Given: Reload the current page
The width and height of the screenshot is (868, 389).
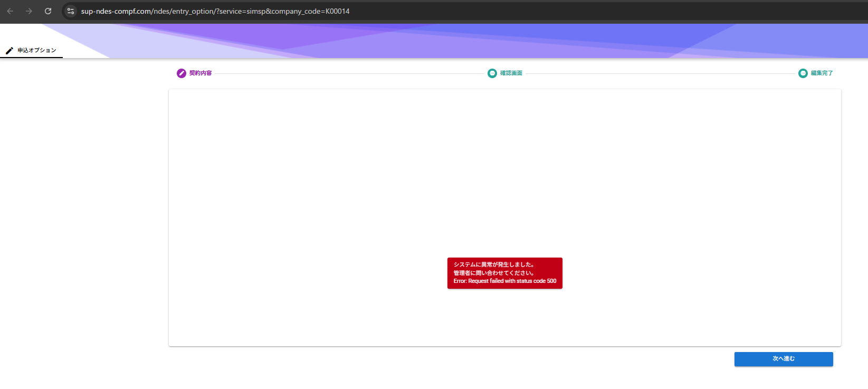Looking at the screenshot, I should coord(48,11).
